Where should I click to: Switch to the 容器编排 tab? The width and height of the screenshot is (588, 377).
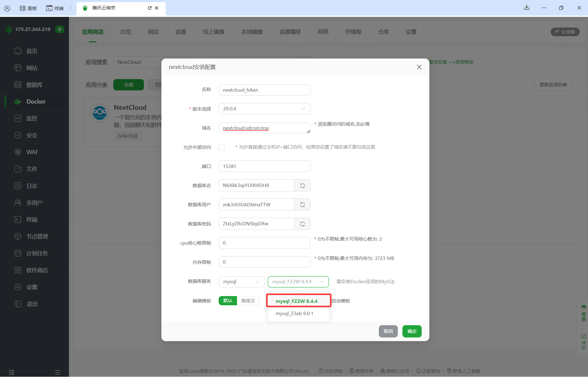[290, 32]
